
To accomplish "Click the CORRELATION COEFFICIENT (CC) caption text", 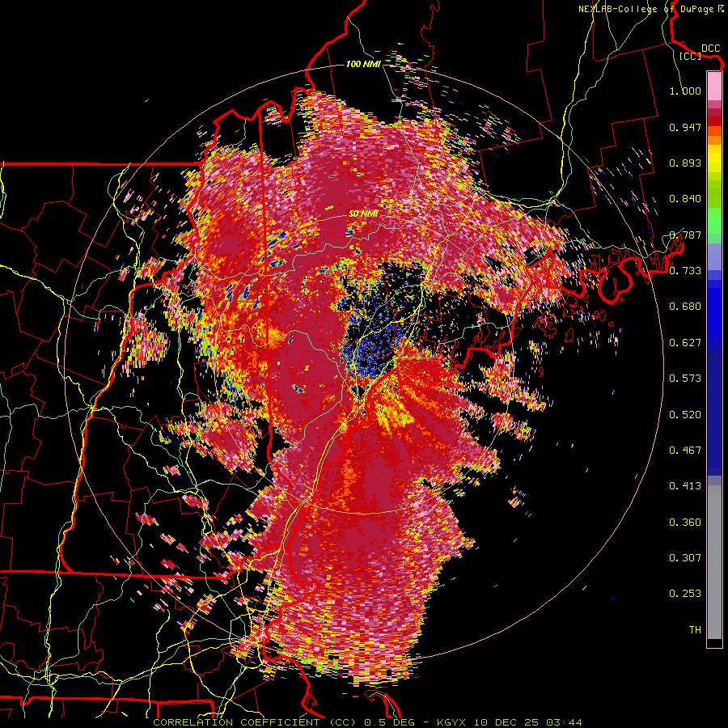I will tap(255, 722).
